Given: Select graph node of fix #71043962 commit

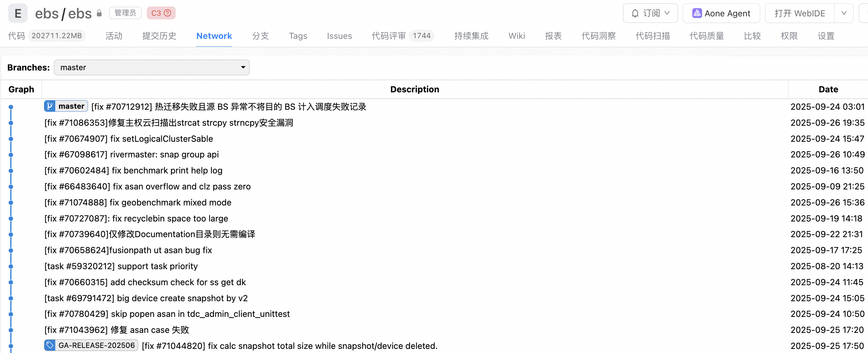Looking at the screenshot, I should click(11, 330).
